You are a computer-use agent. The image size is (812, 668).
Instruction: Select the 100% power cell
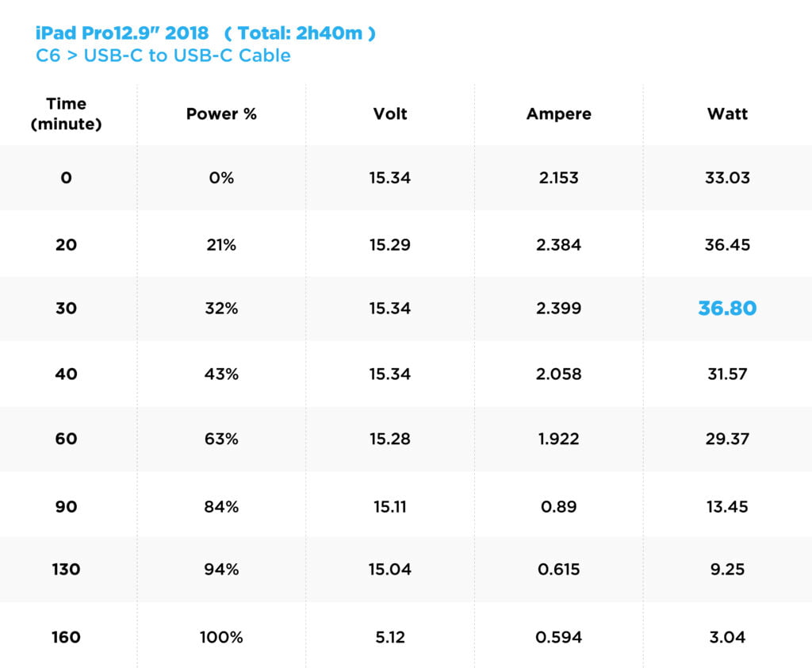tap(221, 637)
